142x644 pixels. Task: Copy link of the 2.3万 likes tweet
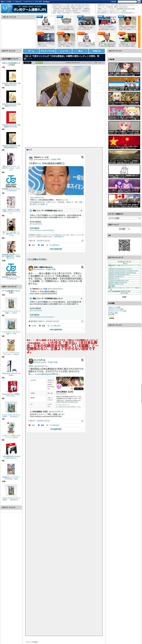[54, 326]
